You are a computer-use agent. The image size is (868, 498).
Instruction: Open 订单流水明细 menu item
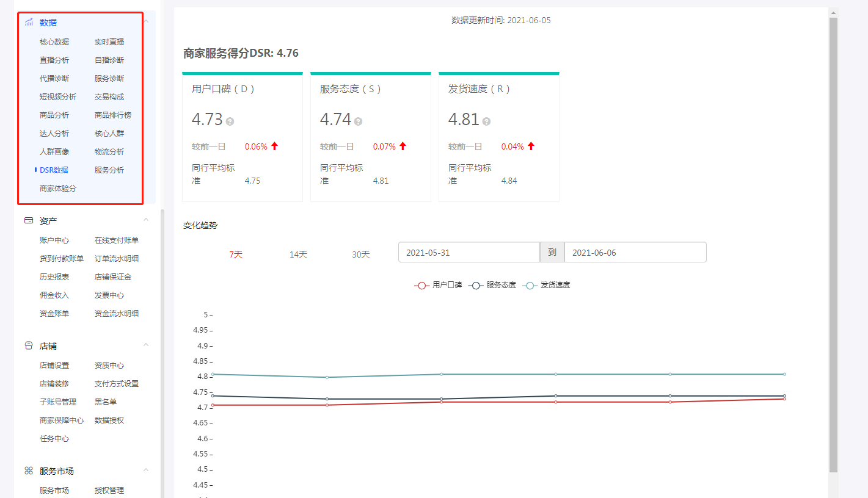(x=117, y=259)
